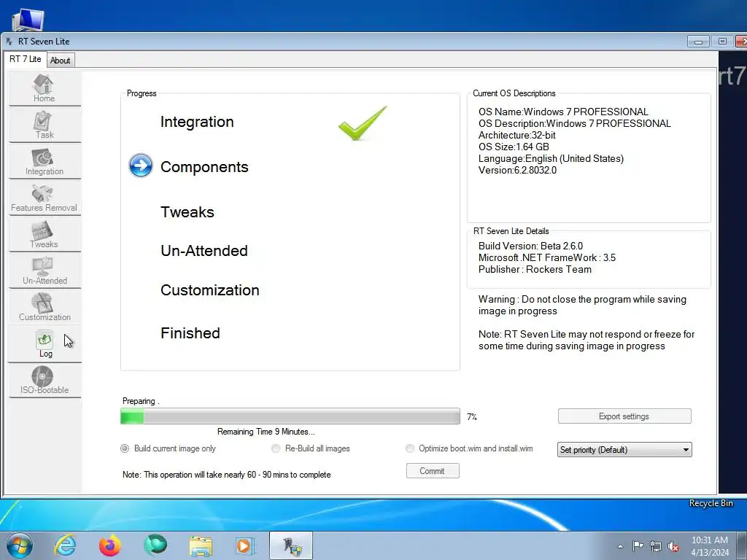
Task: Click 'Version:6.2.8032.0' text
Action: coord(517,170)
